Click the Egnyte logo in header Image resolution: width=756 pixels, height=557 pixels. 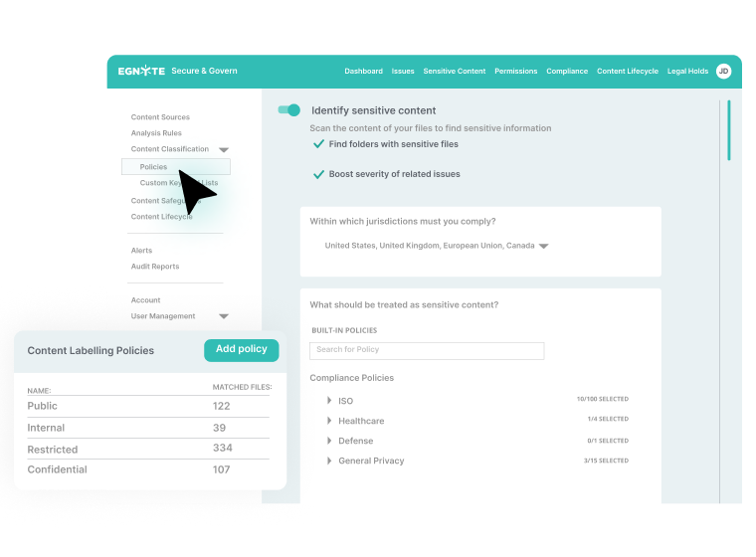[141, 71]
